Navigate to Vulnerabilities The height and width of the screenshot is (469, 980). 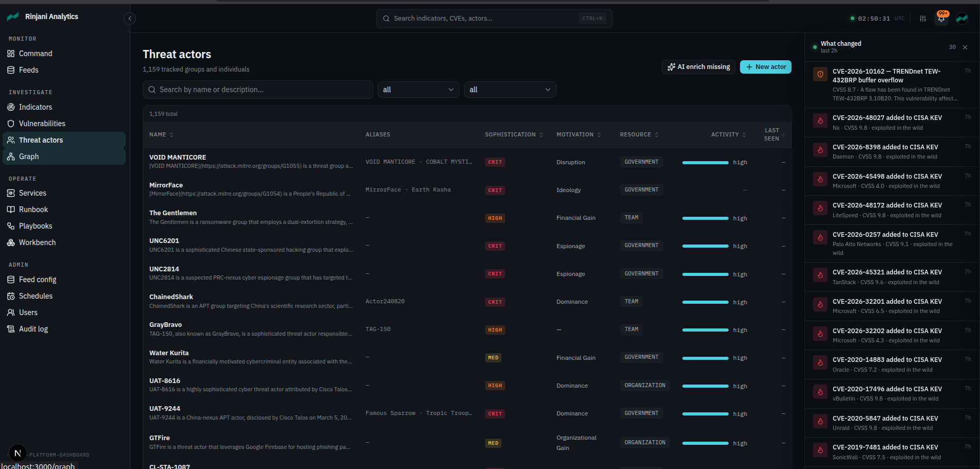64,124
